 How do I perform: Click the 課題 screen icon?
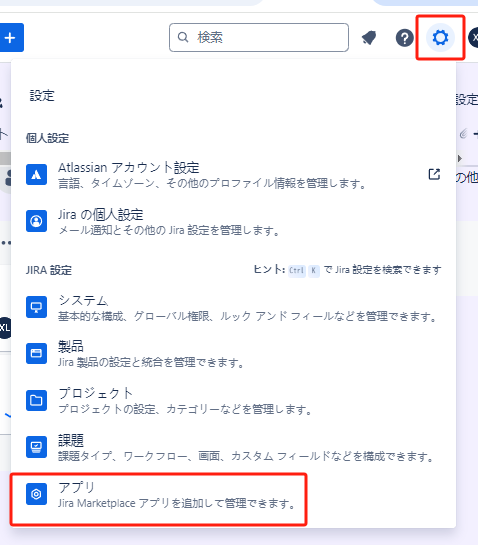pos(37,447)
